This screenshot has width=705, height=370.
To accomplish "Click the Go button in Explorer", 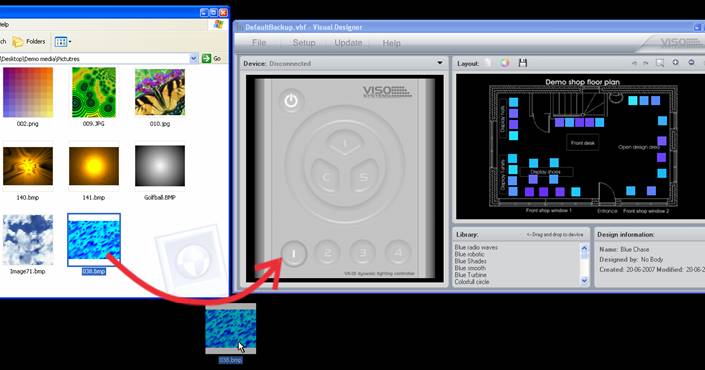I will click(x=211, y=58).
